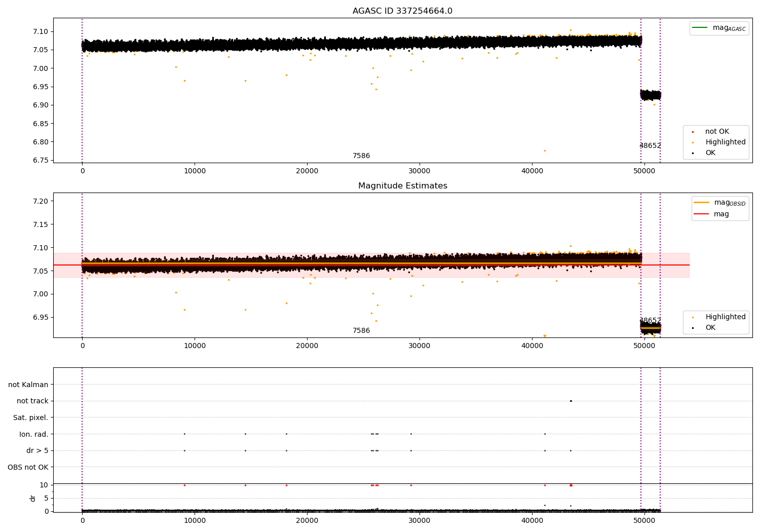Click the '7586' label in top plot
760x532 pixels.
(361, 156)
